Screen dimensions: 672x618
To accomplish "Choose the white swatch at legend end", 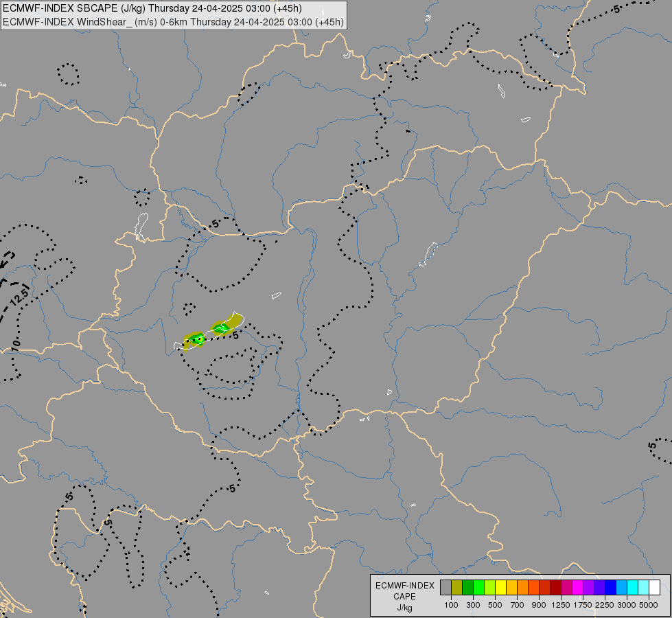I will pyautogui.click(x=654, y=587).
